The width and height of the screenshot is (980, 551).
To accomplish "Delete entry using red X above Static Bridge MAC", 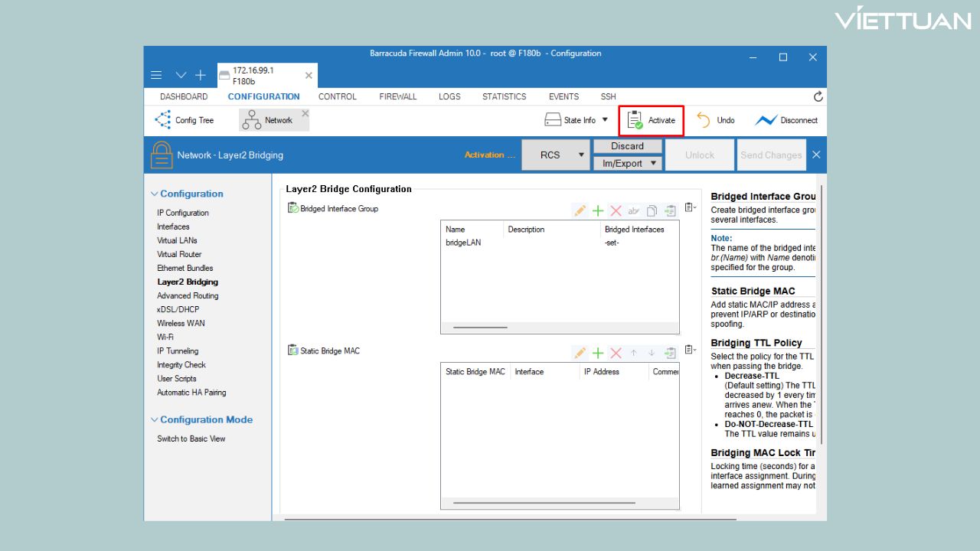I will point(616,353).
